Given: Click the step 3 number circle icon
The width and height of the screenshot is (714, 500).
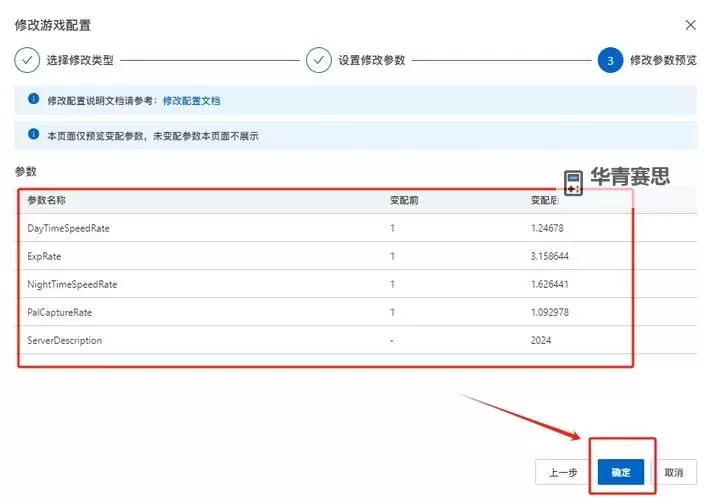Looking at the screenshot, I should (610, 60).
